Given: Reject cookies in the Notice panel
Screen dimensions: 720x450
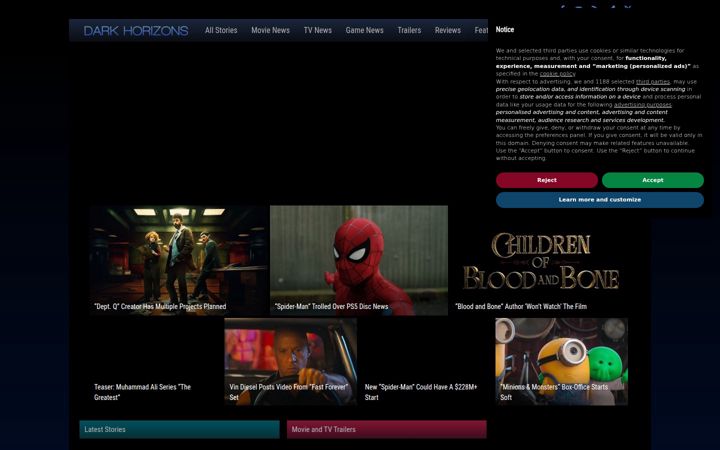Looking at the screenshot, I should [547, 180].
